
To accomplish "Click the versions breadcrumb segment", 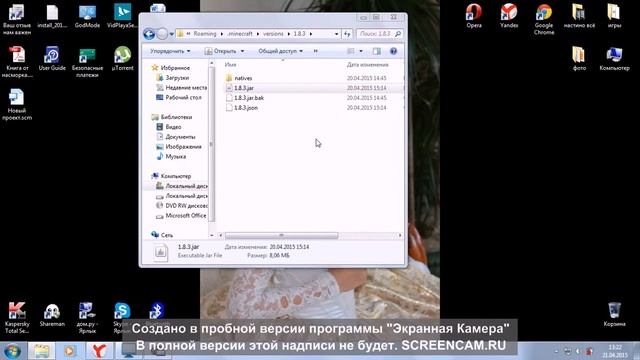I will tap(273, 34).
